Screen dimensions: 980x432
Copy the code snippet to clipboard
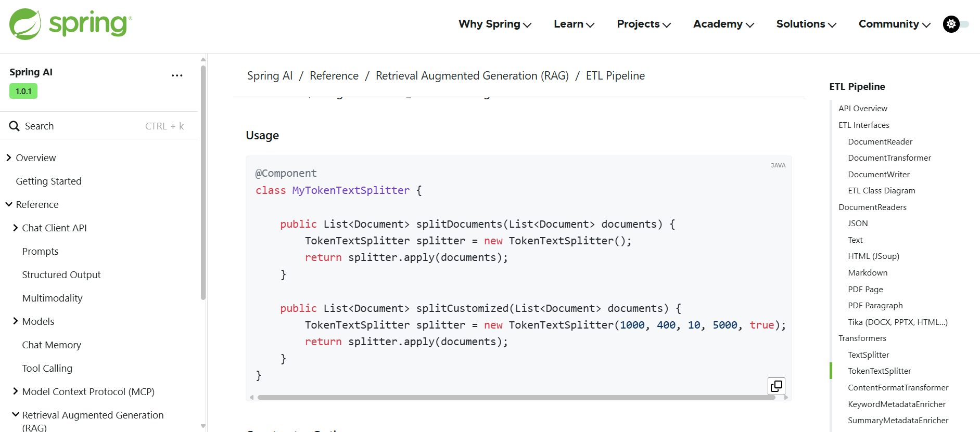pos(776,386)
